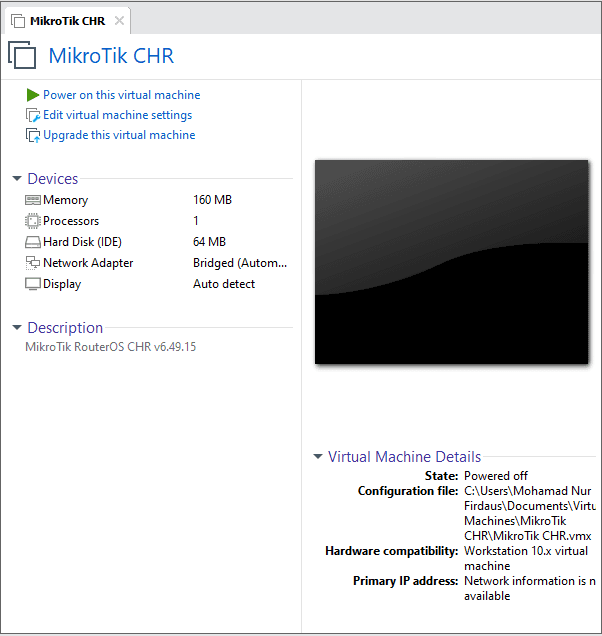602x636 pixels.
Task: Click the green Power on play icon
Action: [33, 95]
